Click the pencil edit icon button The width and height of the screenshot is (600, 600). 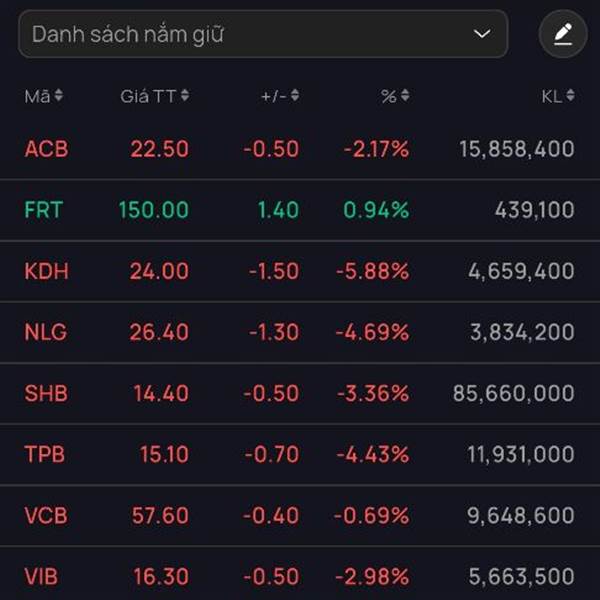[563, 34]
